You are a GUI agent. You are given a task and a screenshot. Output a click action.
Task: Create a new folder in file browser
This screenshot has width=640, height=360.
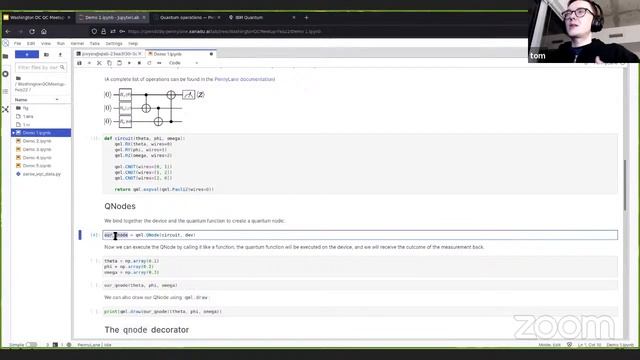[47, 54]
